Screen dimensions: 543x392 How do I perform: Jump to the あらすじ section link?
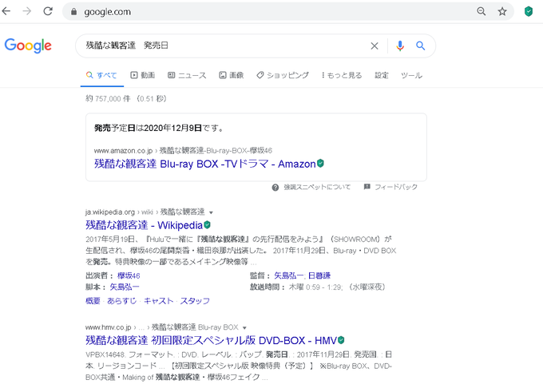tap(121, 301)
